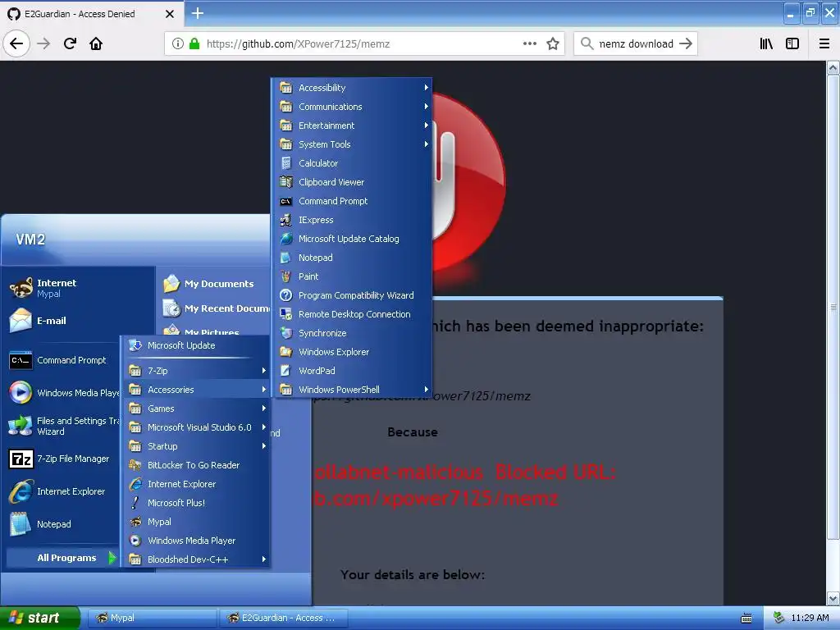
Task: Click the browser Back arrow button
Action: tap(16, 43)
